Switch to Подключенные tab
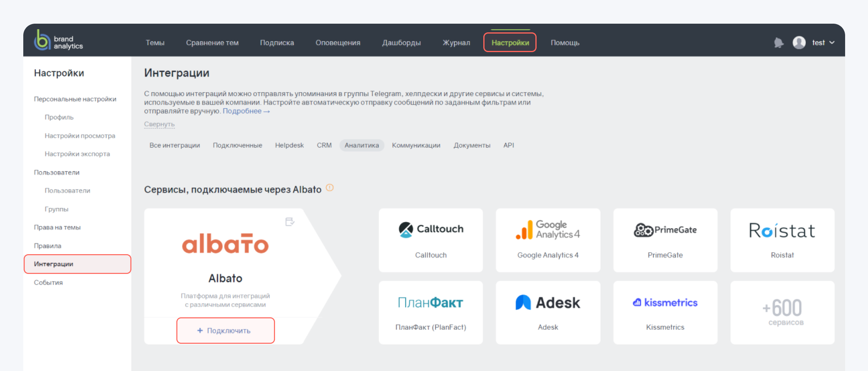This screenshot has width=868, height=371. [238, 145]
